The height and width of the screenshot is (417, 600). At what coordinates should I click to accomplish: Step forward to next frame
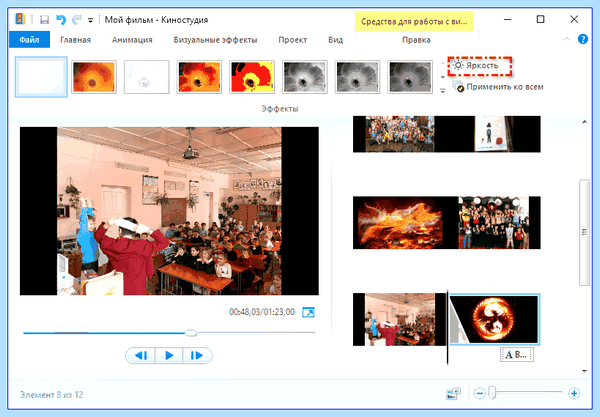(x=197, y=355)
